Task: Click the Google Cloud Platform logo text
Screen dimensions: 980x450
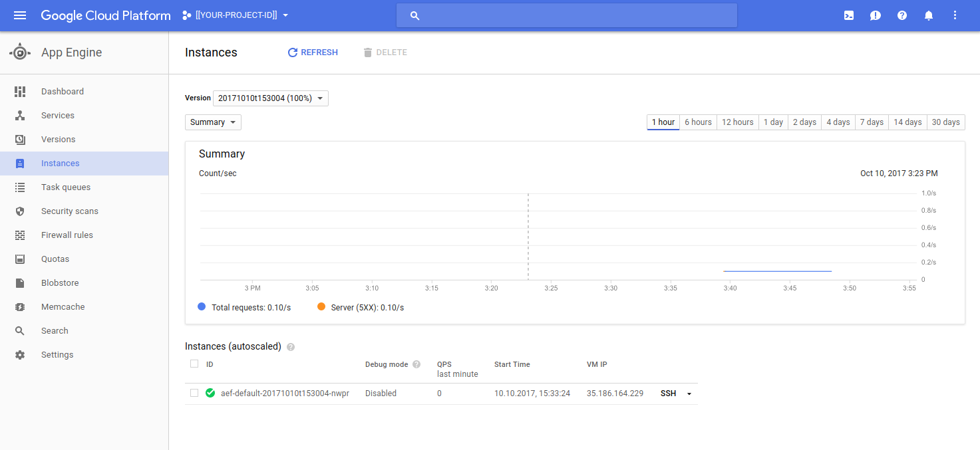Action: pos(106,15)
